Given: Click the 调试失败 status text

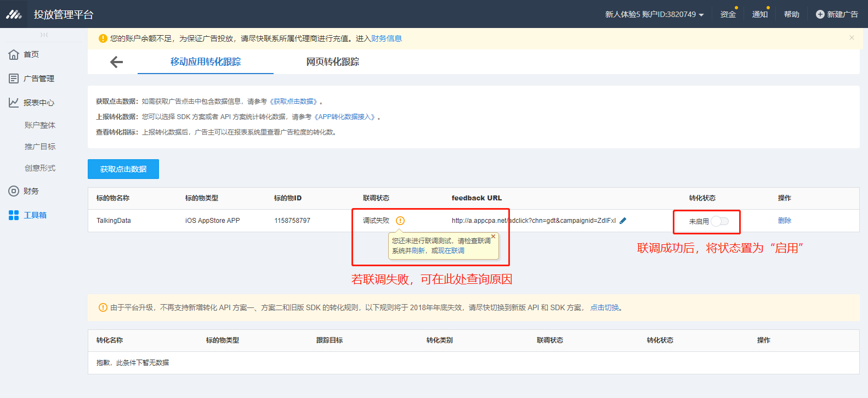Looking at the screenshot, I should coord(376,221).
